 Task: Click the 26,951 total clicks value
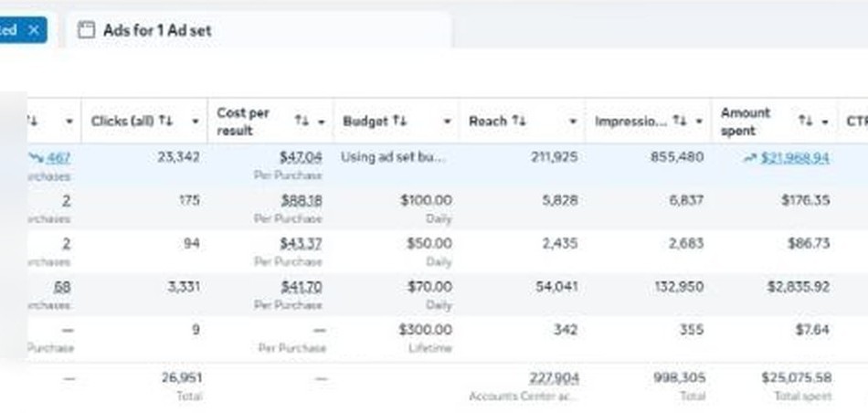pos(182,378)
